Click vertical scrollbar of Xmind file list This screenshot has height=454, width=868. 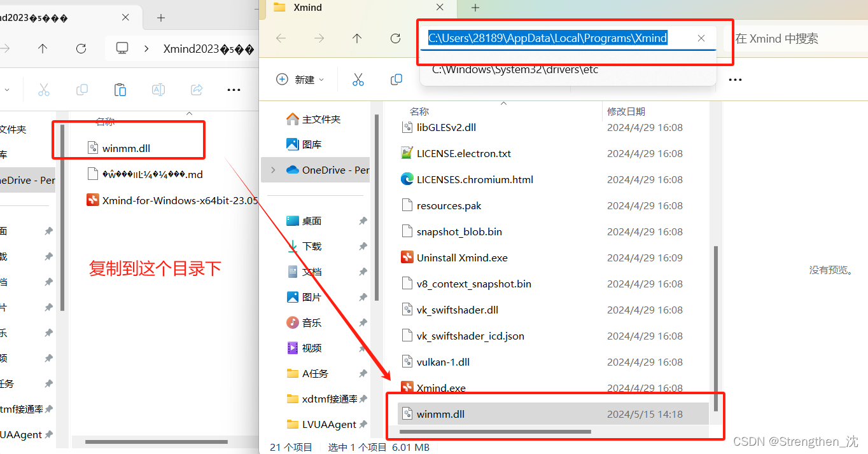pos(717,327)
